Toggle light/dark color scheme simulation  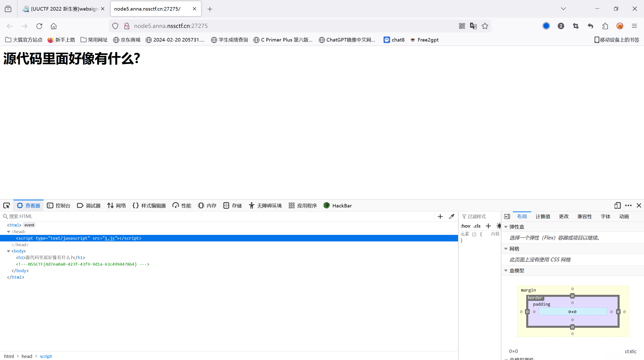499,226
